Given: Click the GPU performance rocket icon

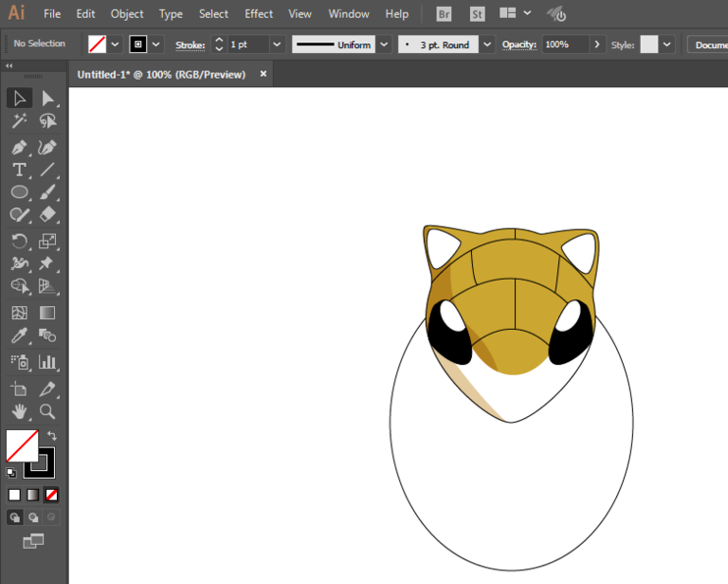Looking at the screenshot, I should pos(555,14).
